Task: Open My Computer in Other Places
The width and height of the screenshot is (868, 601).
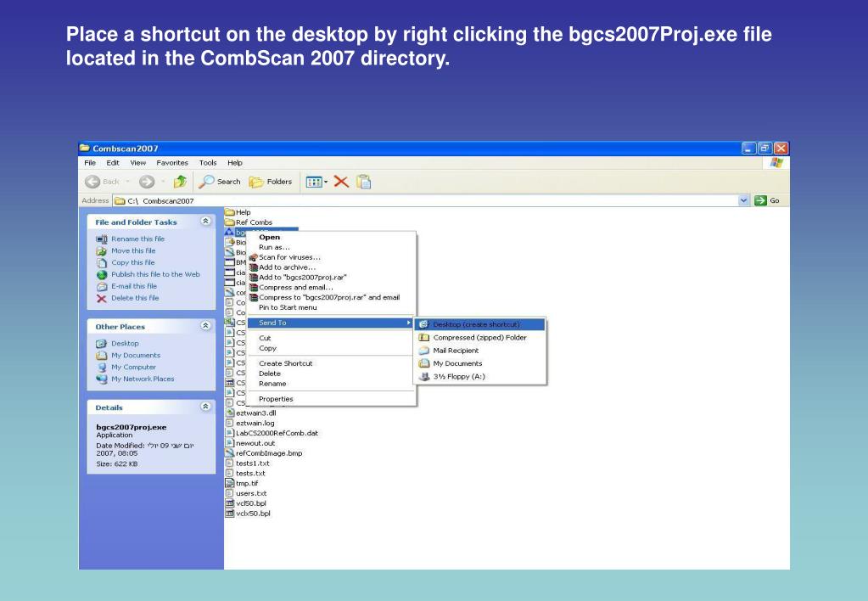Action: (133, 368)
